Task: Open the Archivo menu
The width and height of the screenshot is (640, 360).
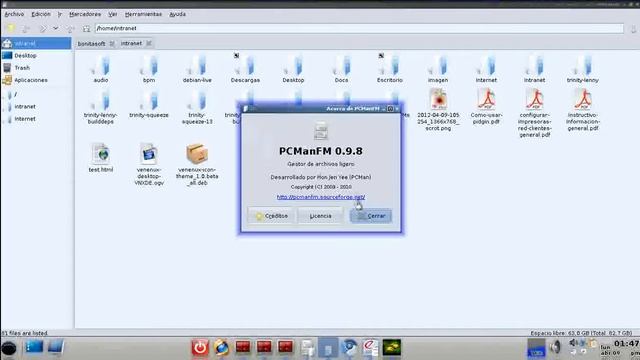Action: coord(14,14)
